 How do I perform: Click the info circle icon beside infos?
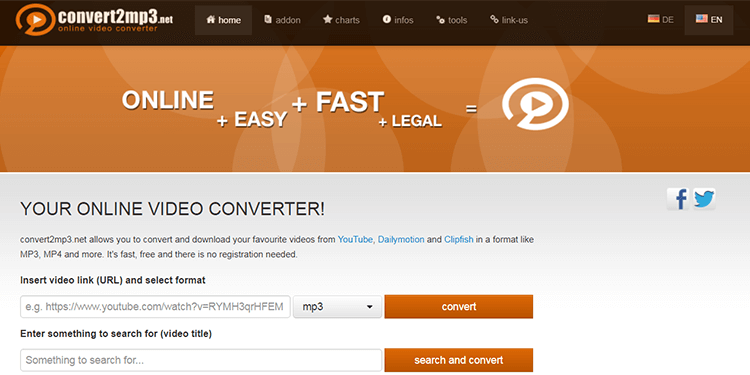(x=386, y=20)
